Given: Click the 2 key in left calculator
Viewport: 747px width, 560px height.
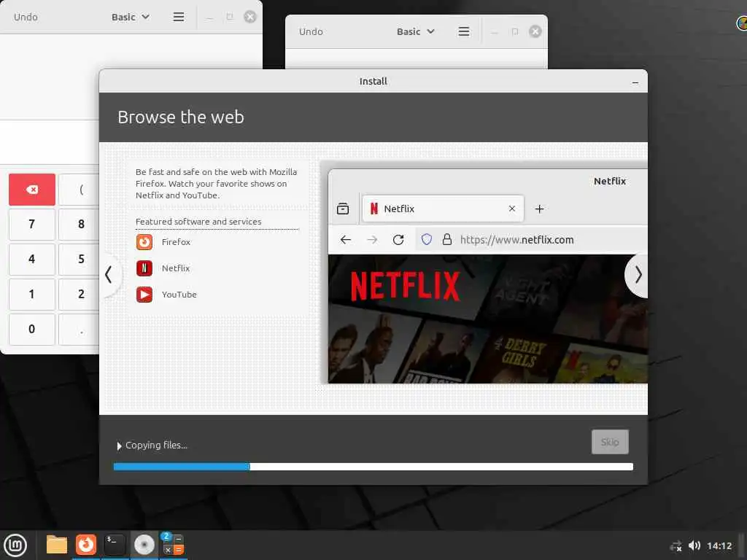Looking at the screenshot, I should (x=79, y=294).
